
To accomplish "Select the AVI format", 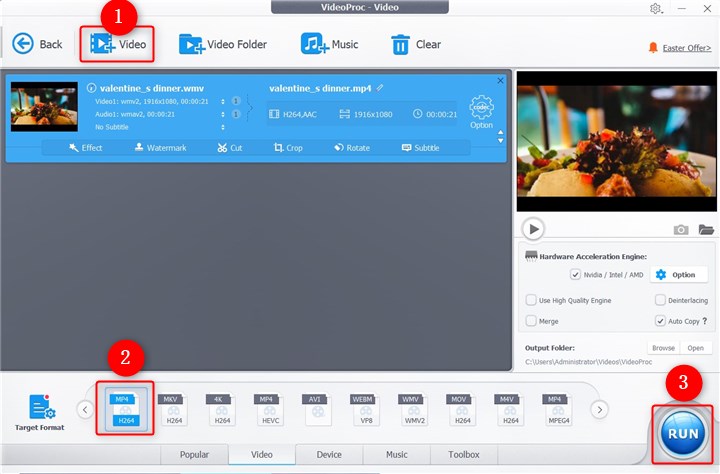I will tap(317, 409).
